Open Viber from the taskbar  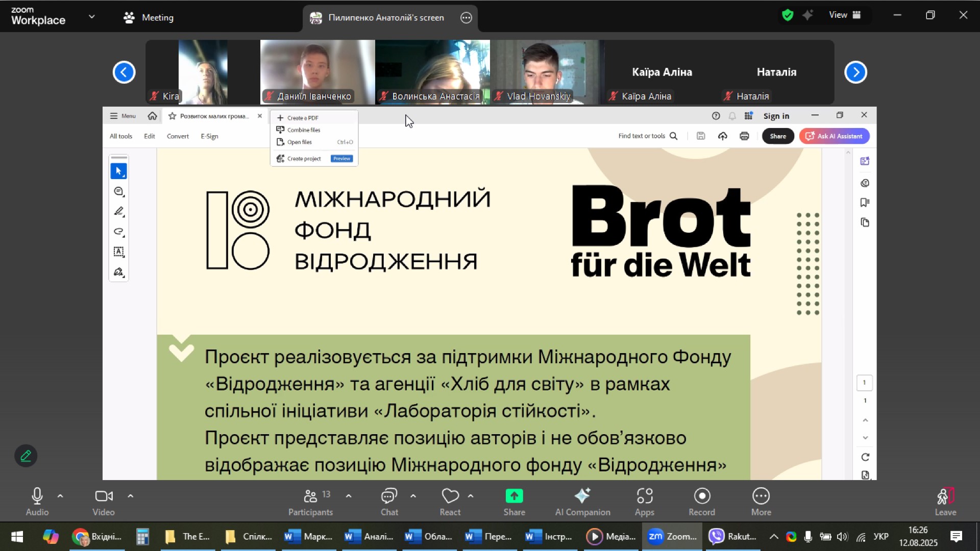tap(733, 536)
